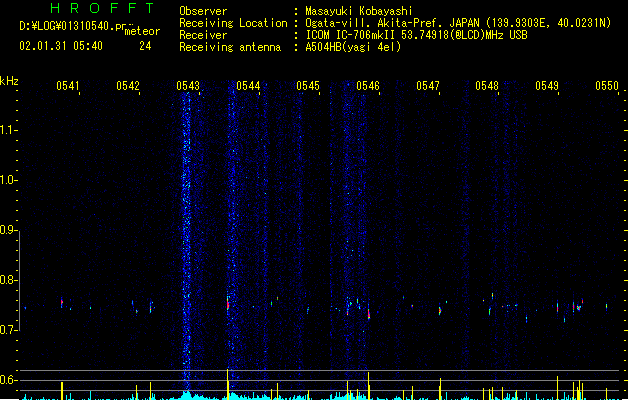Click the 0542 time axis label

click(128, 86)
